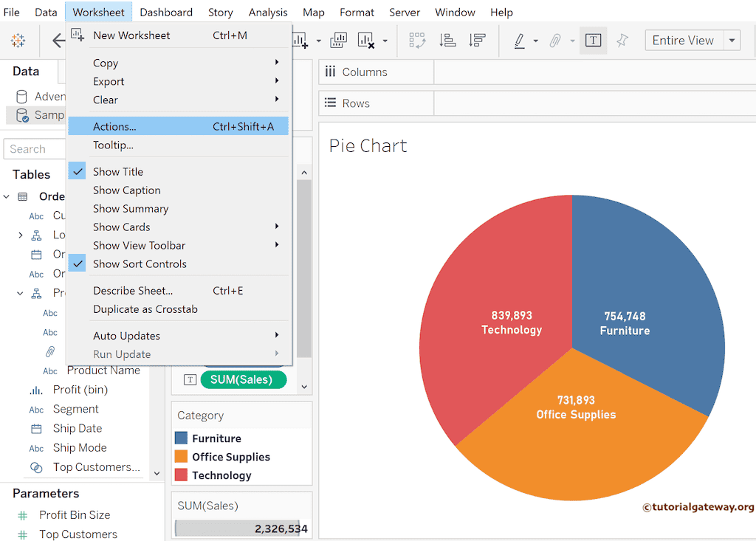This screenshot has height=541, width=756.
Task: Click the Search field in Data pane
Action: pos(33,149)
